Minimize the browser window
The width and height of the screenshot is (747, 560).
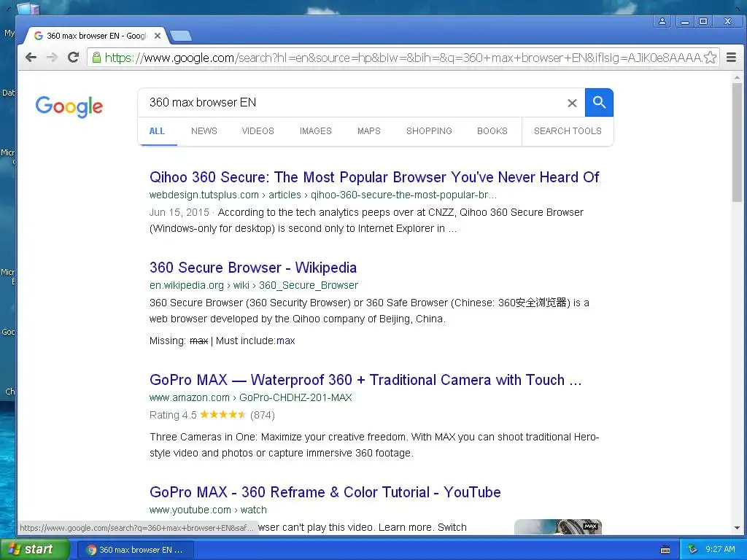click(684, 21)
